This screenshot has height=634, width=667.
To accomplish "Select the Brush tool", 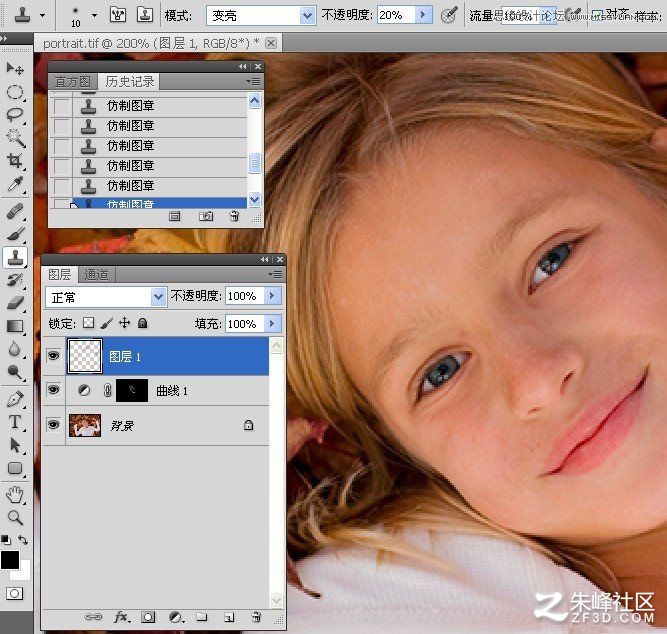I will pos(15,234).
